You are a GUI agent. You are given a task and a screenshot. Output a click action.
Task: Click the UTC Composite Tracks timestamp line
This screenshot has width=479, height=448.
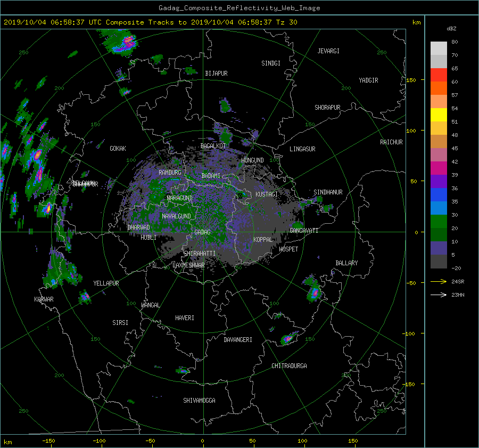click(x=150, y=22)
